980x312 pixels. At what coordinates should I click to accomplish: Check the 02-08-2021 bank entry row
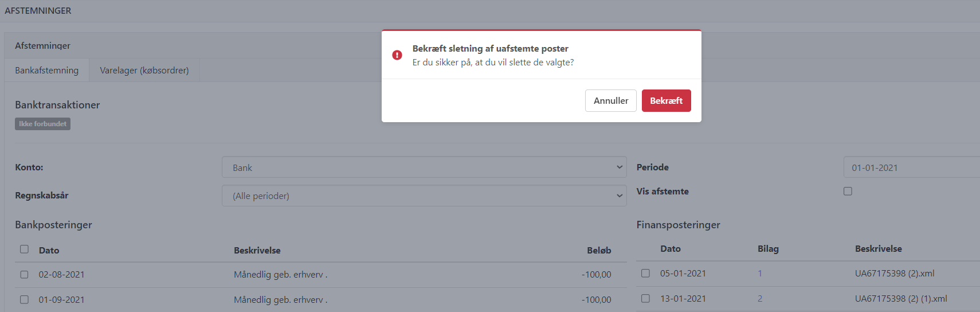click(x=24, y=275)
